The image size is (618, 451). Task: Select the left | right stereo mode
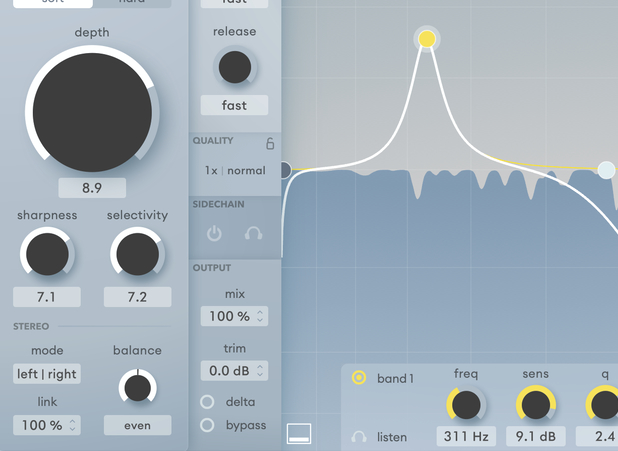point(47,374)
